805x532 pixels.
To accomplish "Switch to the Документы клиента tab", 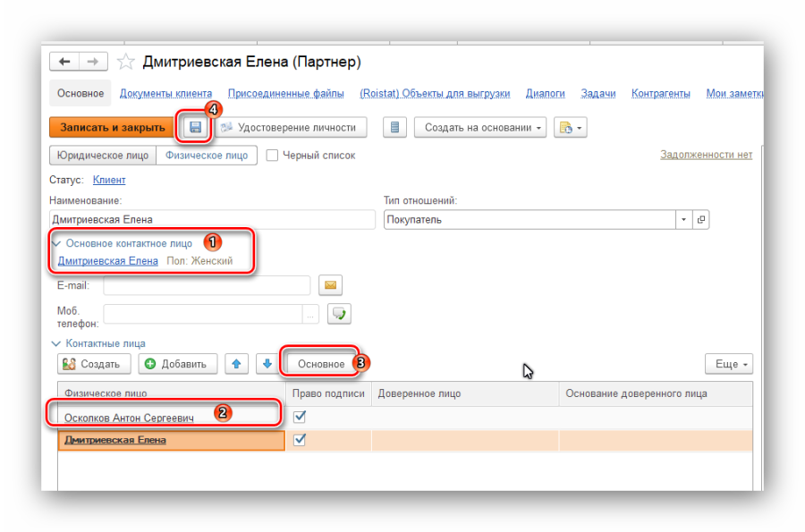I will click(x=165, y=93).
